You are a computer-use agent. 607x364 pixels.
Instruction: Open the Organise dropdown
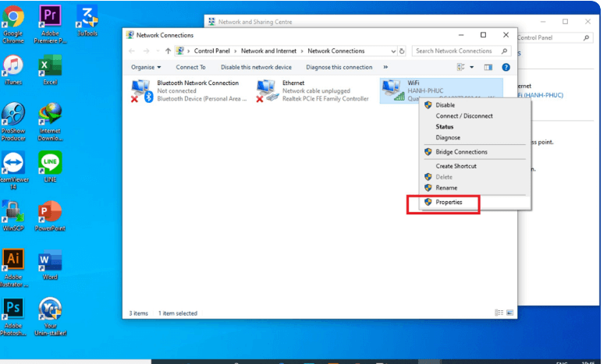coord(146,67)
